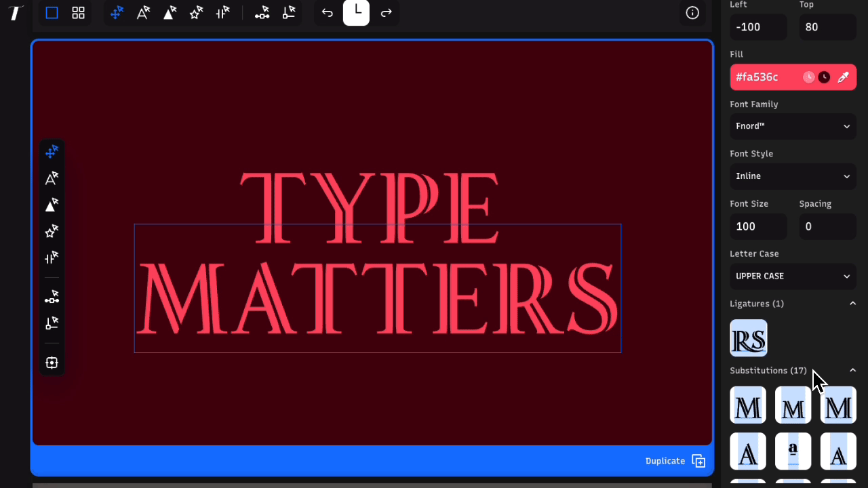
Task: Edit the Font Size field (100)
Action: pos(758,226)
